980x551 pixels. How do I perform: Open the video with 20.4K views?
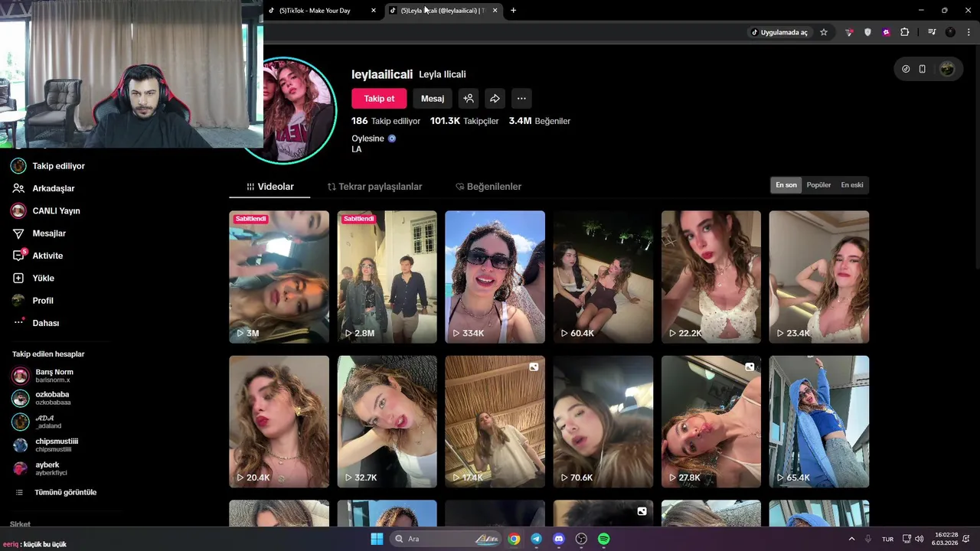(279, 422)
